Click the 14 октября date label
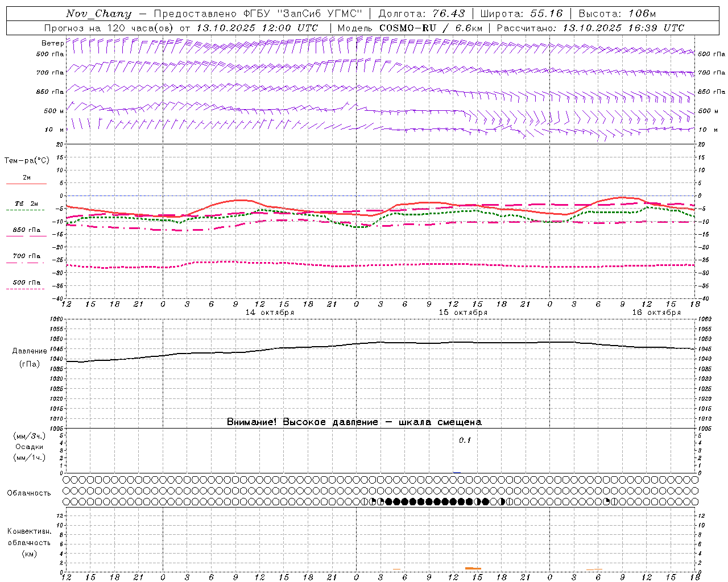The image size is (728, 582). pyautogui.click(x=270, y=313)
